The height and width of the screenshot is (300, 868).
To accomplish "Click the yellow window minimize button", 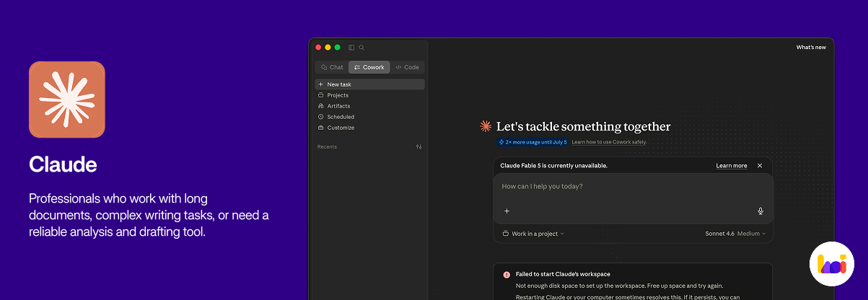I will pos(328,48).
